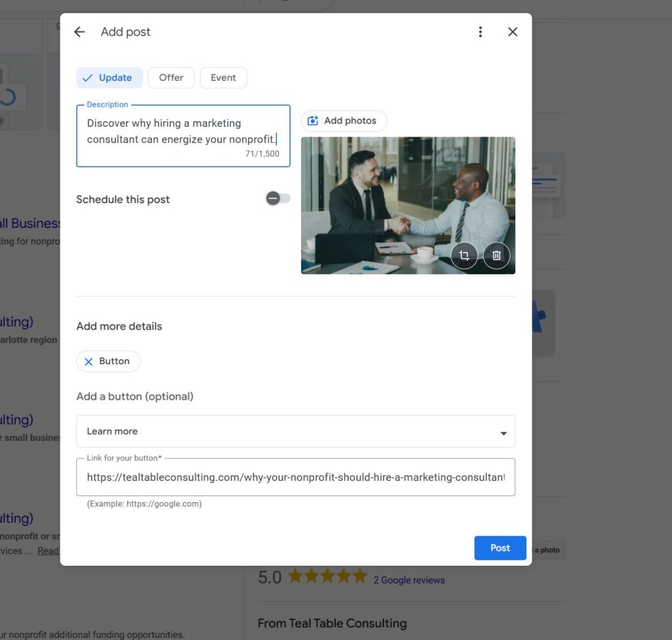672x640 pixels.
Task: Click the Example: https://google.com hint text
Action: tap(144, 503)
